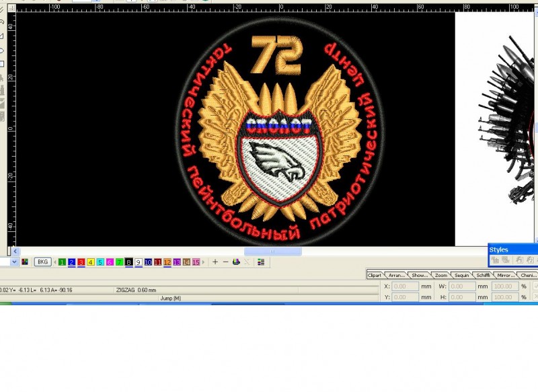
Task: Select green color swatch 1
Action: pyautogui.click(x=62, y=262)
